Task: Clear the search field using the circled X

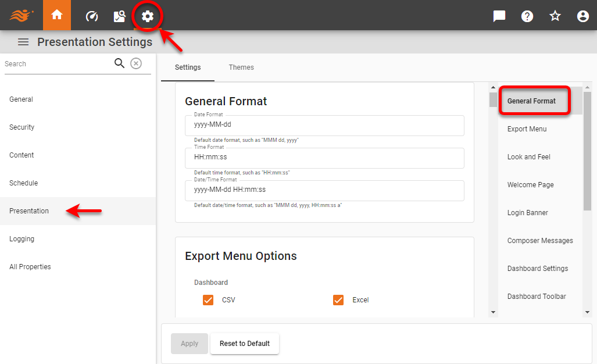Action: tap(136, 63)
